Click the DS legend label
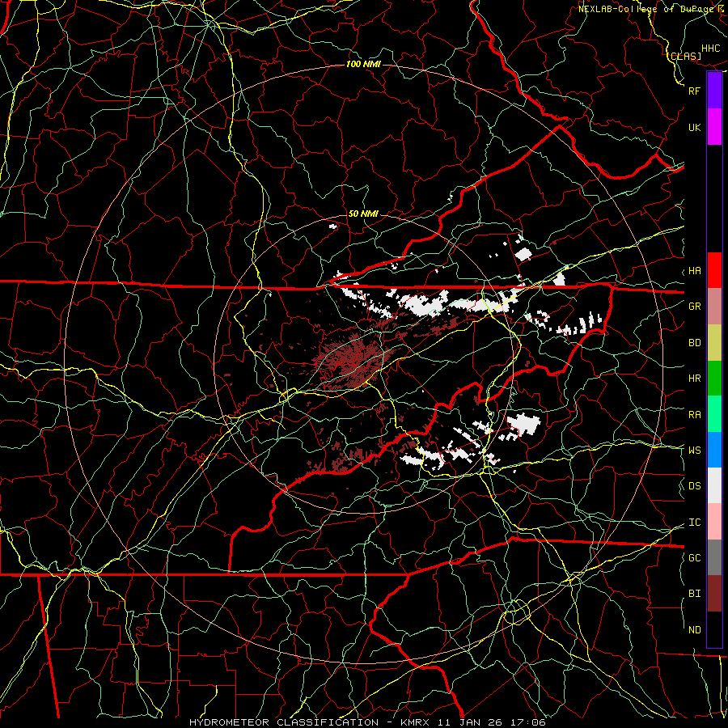 point(694,486)
